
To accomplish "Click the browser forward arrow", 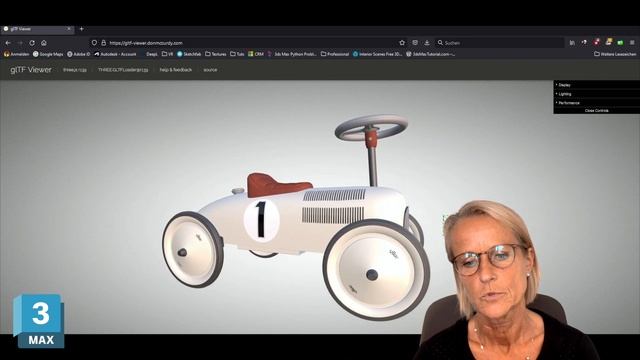I will tap(20, 43).
